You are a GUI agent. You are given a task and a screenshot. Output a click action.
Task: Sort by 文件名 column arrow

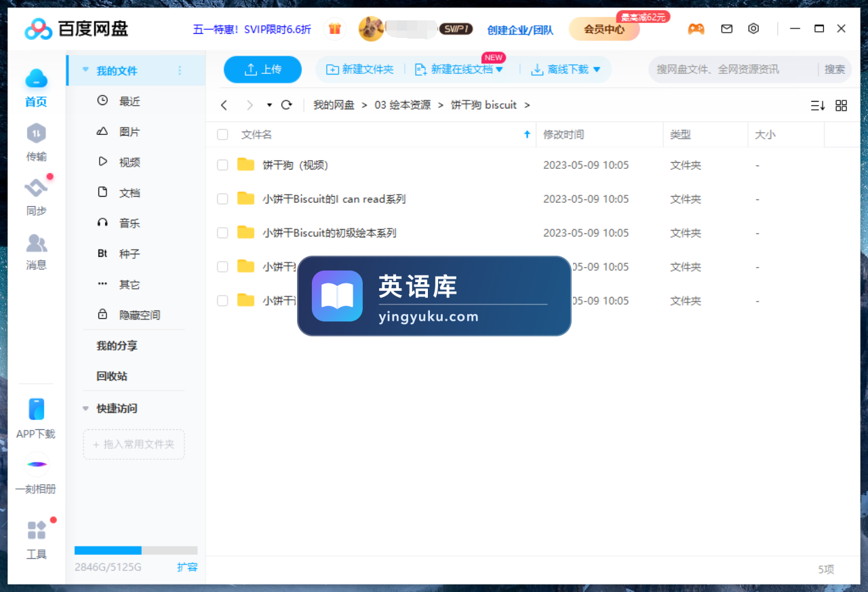click(527, 134)
